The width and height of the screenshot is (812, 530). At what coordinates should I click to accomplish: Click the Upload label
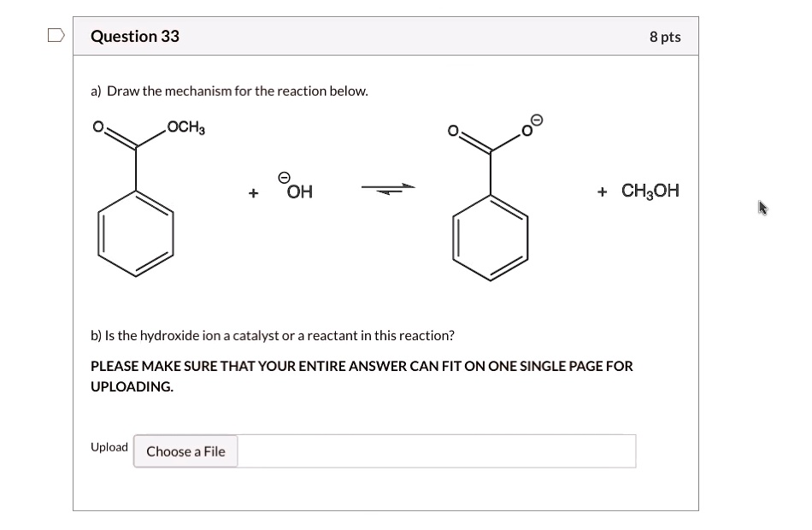click(x=109, y=447)
